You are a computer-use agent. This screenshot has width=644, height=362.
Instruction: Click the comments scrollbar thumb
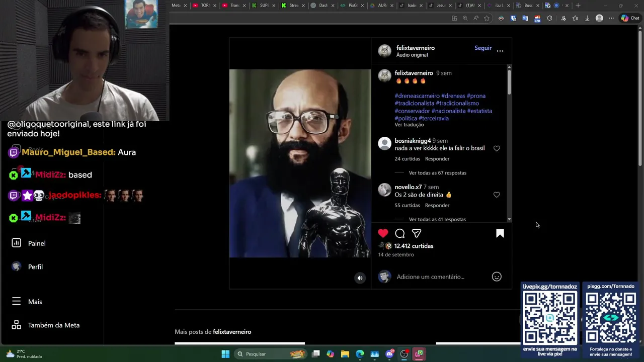(x=509, y=82)
